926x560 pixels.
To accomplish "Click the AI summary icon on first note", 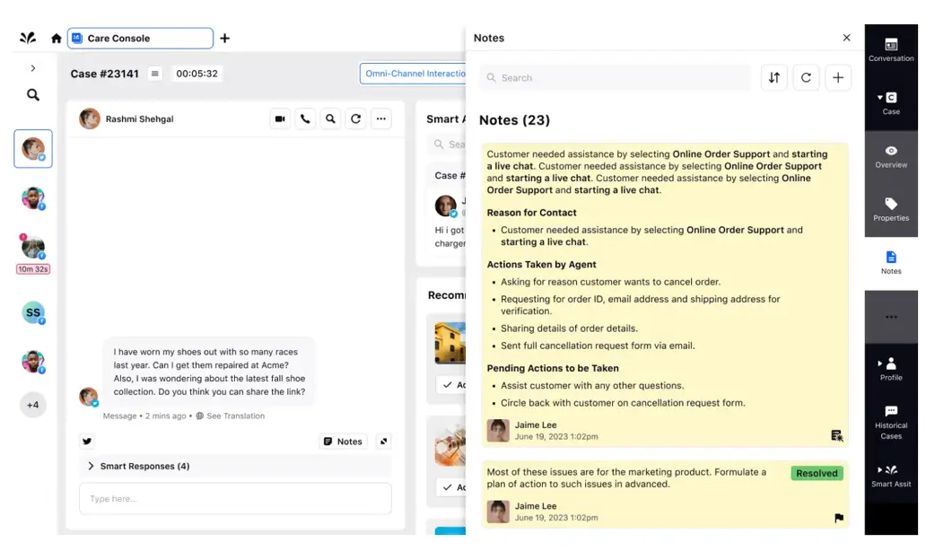I will click(x=837, y=436).
